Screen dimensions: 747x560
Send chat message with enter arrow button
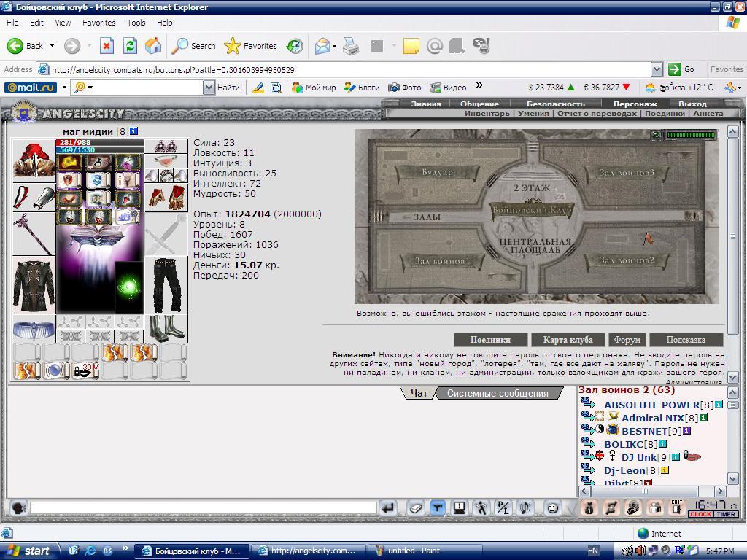click(388, 508)
